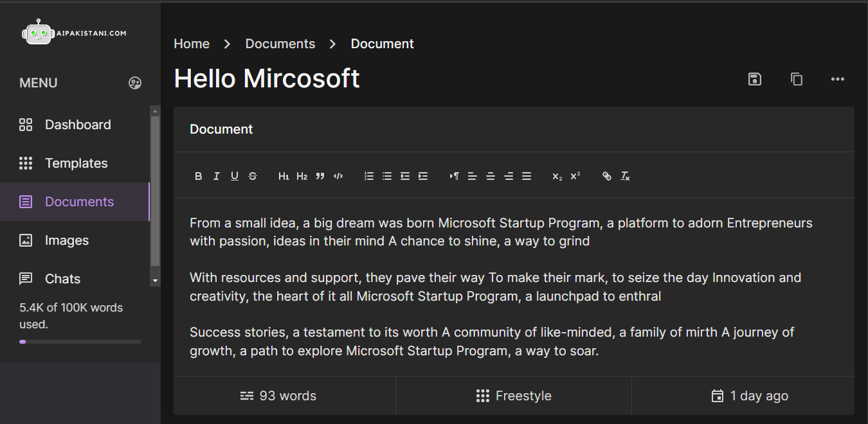Insert a blockquote
This screenshot has height=424, width=868.
coord(320,176)
